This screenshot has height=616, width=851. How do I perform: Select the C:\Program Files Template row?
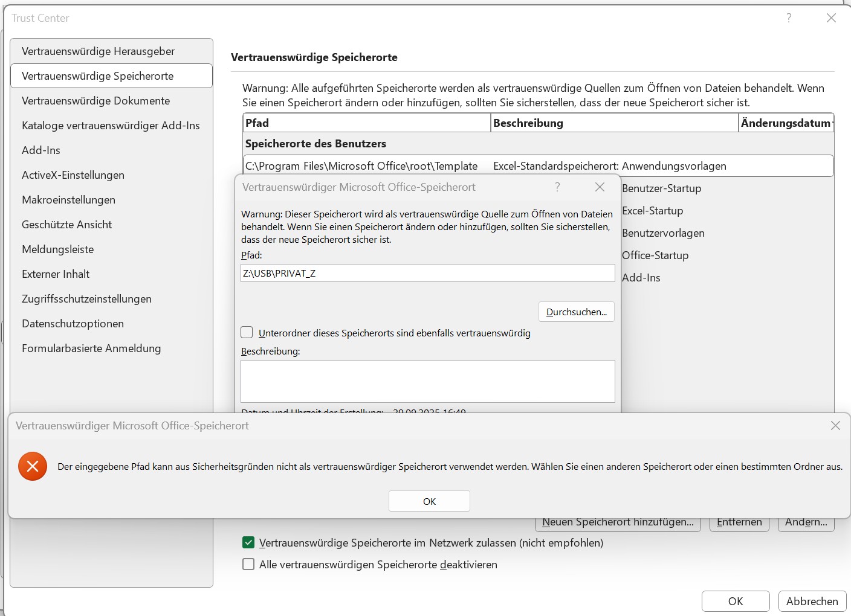click(x=539, y=166)
